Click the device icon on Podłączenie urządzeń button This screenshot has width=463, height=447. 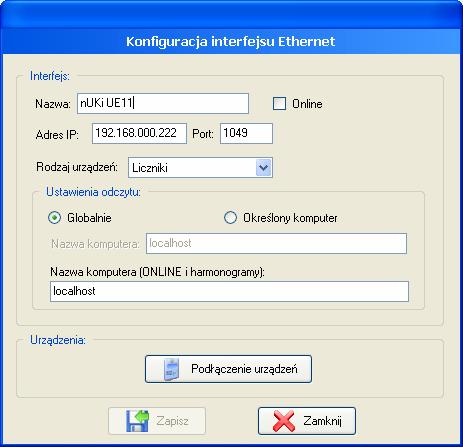[x=172, y=369]
